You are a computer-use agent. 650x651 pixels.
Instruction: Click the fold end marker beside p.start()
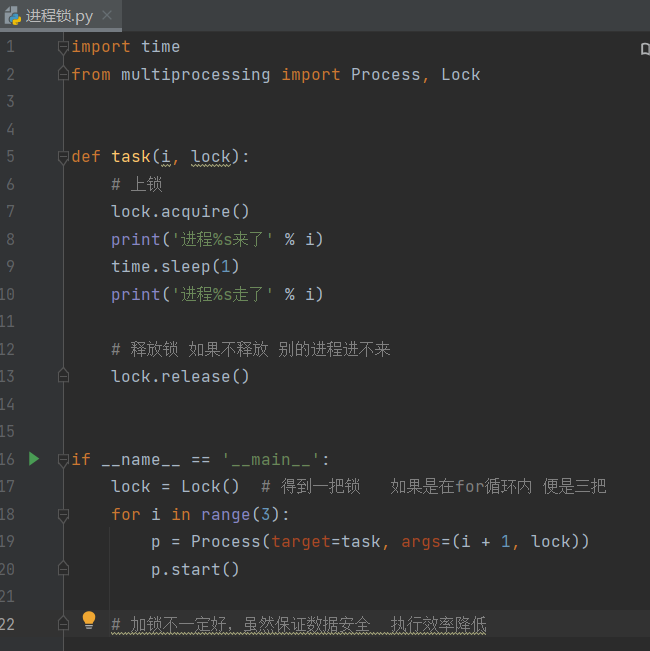[x=63, y=570]
